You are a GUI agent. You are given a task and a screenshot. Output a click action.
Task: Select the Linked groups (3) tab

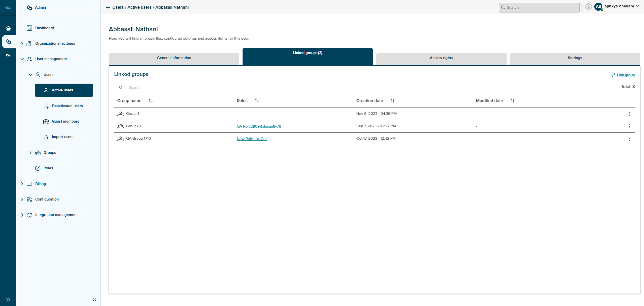point(308,56)
